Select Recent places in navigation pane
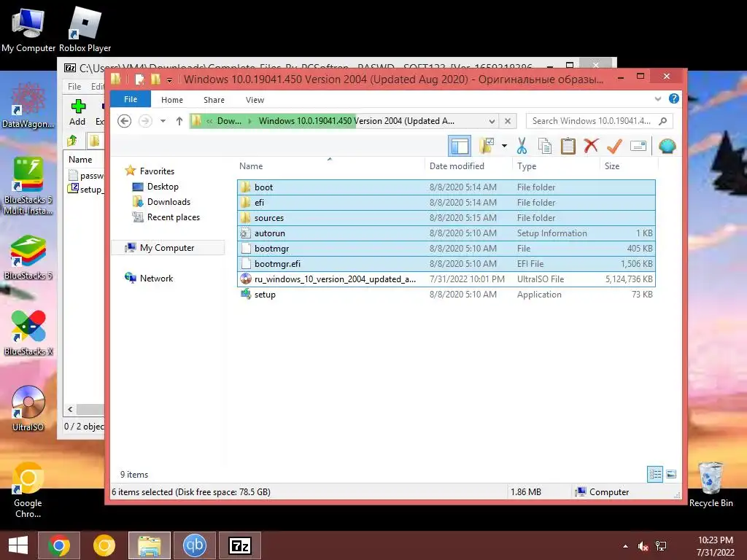Viewport: 747px width, 560px height. (174, 217)
